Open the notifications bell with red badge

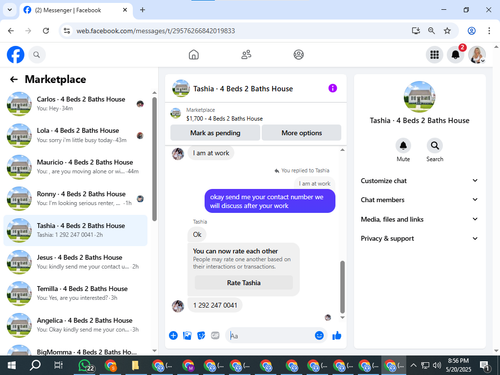tap(456, 55)
